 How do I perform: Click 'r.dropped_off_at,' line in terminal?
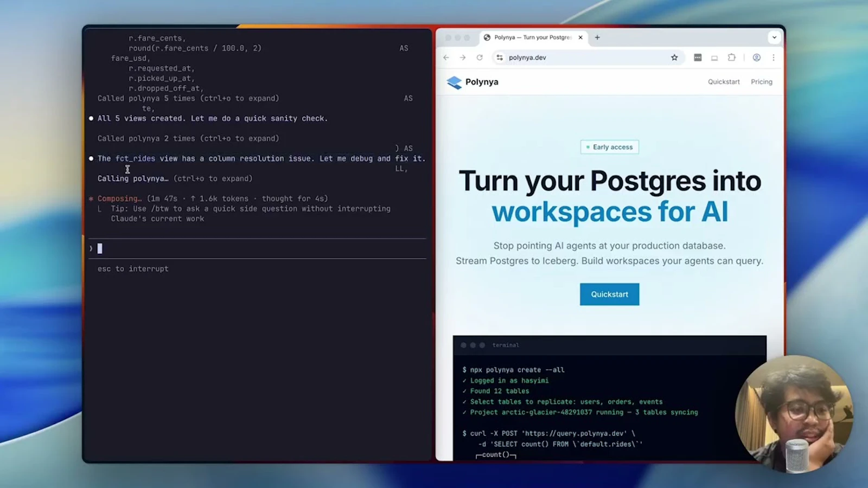click(x=166, y=88)
